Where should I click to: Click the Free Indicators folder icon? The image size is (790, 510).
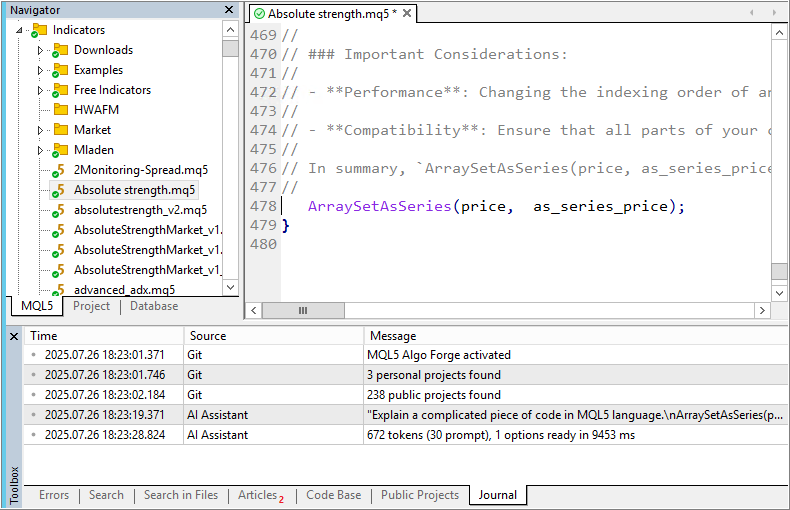coord(60,90)
